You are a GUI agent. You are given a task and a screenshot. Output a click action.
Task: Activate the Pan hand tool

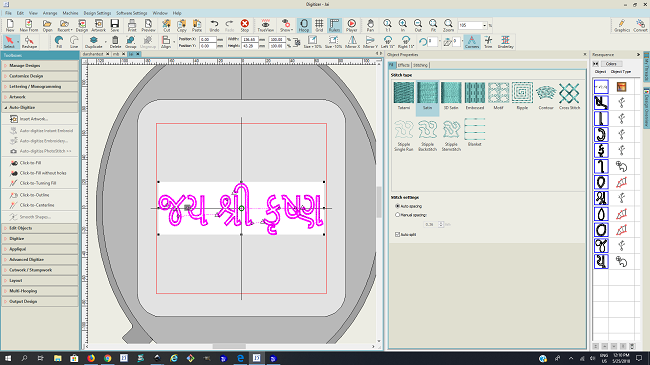pyautogui.click(x=370, y=25)
